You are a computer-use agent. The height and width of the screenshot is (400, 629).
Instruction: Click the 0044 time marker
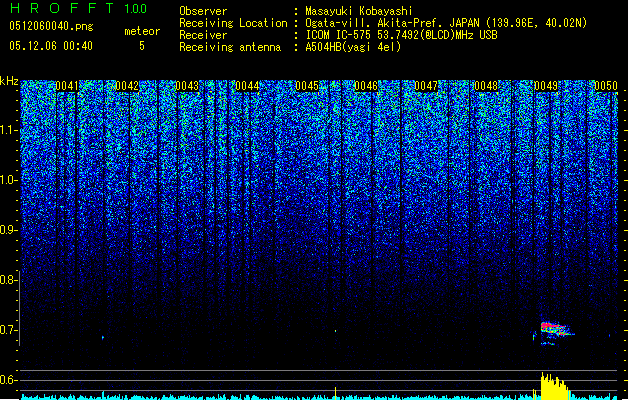click(247, 86)
